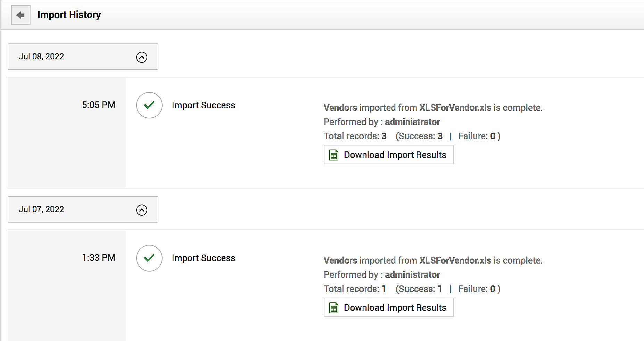644x341 pixels.
Task: Collapse the Jul 08, 2022 section chevron
Action: (142, 57)
